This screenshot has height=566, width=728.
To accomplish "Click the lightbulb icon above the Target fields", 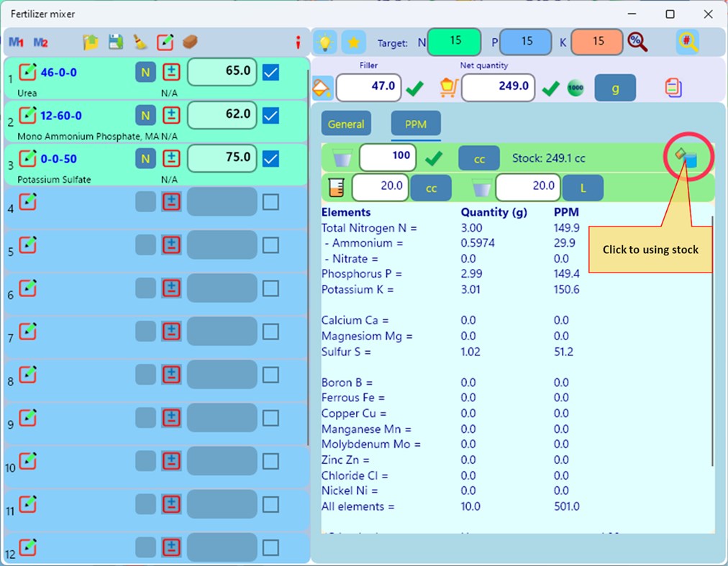I will click(x=324, y=42).
